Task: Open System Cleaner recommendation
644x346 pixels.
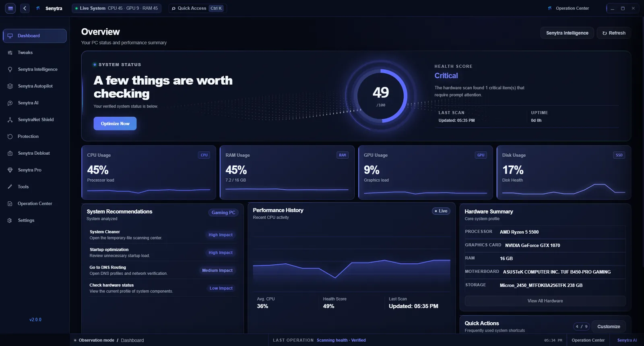Action: tap(162, 235)
